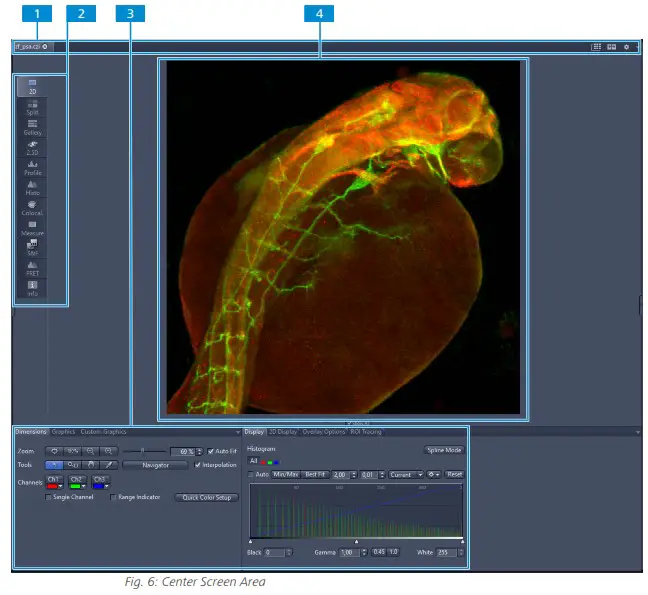
Task: Toggle channel Ch1 on or off
Action: pyautogui.click(x=54, y=479)
